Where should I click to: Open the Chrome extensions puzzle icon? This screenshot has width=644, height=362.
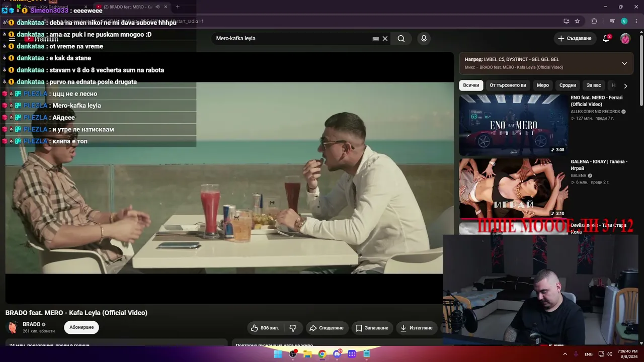594,21
